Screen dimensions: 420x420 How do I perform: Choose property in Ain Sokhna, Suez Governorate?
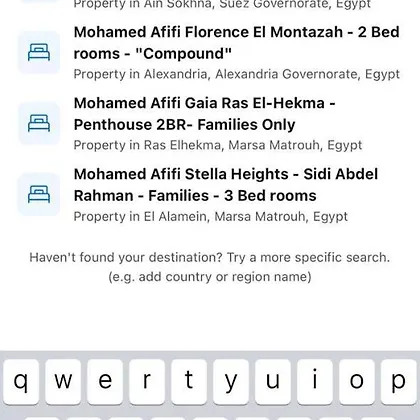pos(222,4)
